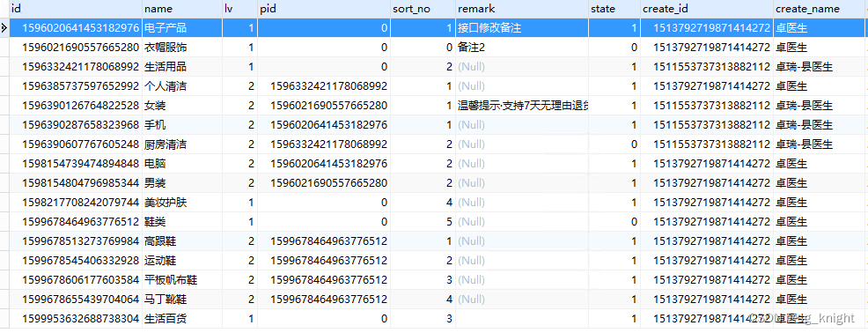868x333 pixels.
Task: Click id cell 1598154739474894848
Action: tap(76, 164)
